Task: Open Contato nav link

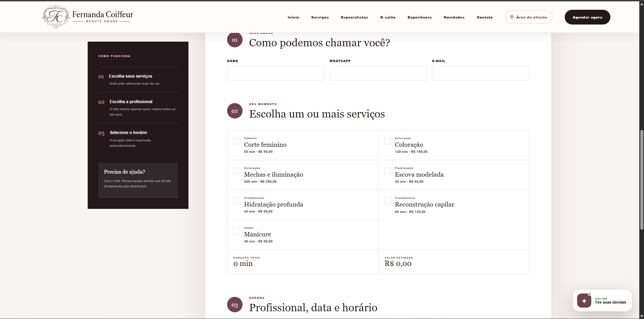Action: click(485, 17)
